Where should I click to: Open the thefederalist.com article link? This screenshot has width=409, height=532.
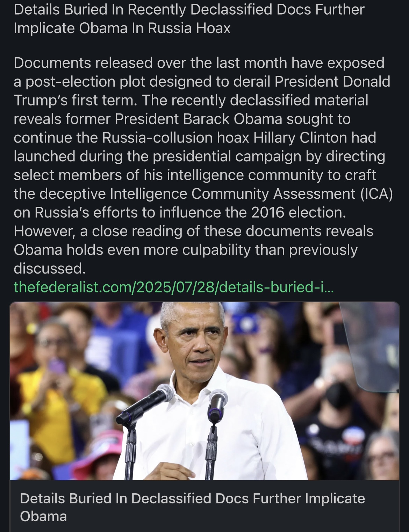coord(174,287)
